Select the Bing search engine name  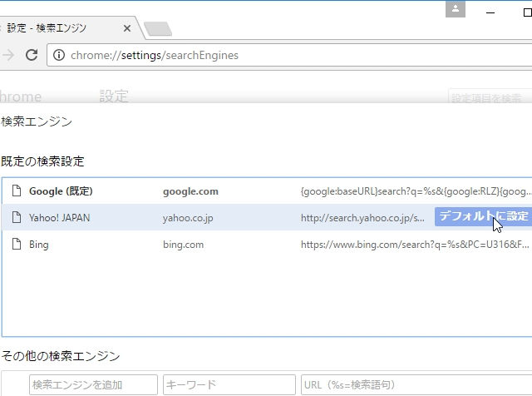tap(39, 245)
